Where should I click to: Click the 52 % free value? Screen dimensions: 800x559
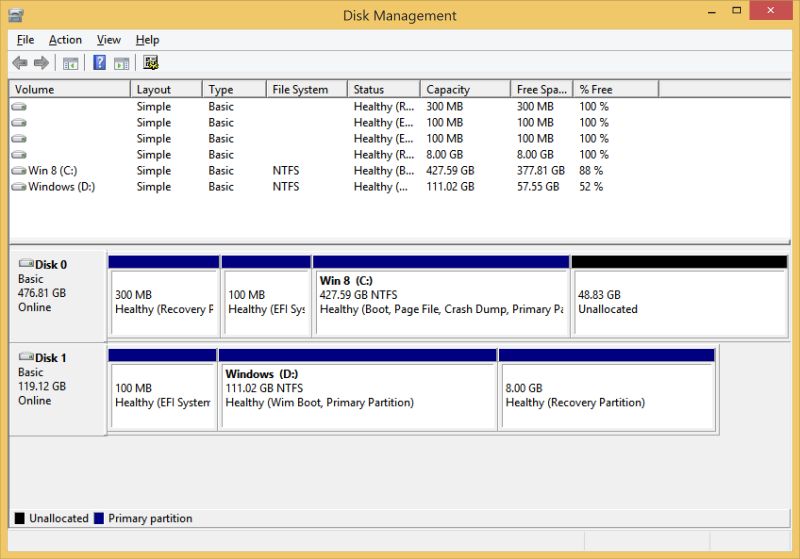click(591, 187)
